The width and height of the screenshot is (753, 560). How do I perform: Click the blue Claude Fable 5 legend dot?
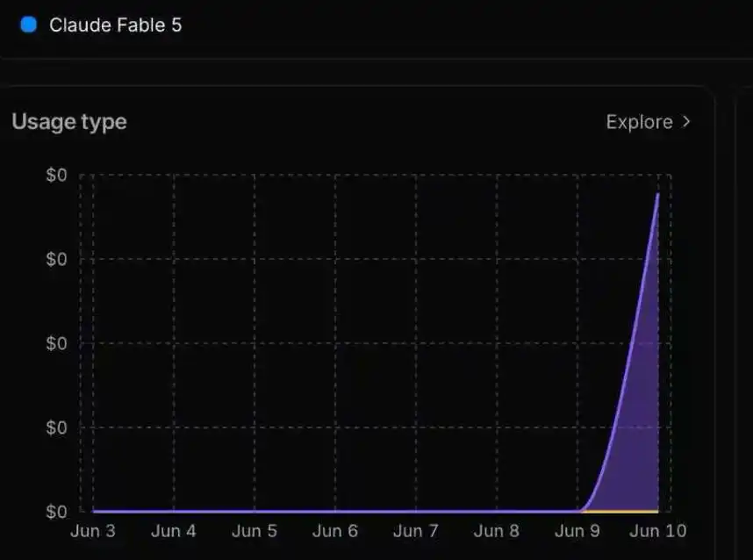[x=29, y=25]
